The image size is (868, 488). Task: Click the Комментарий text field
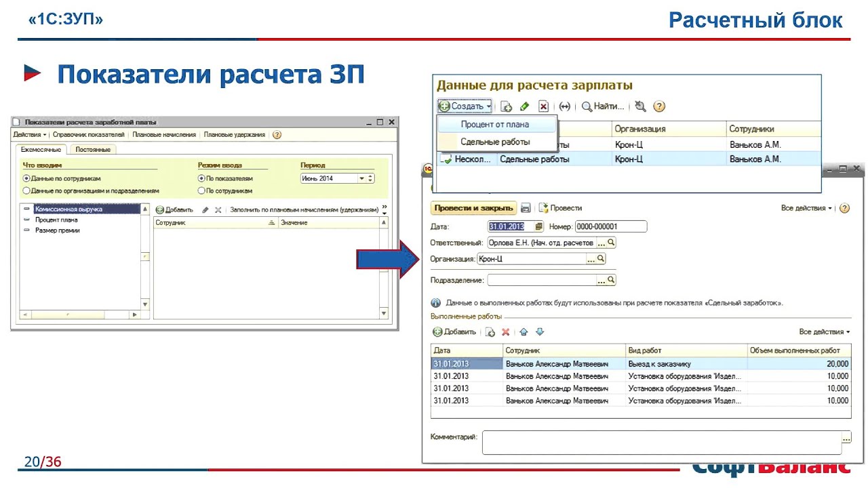coord(661,442)
